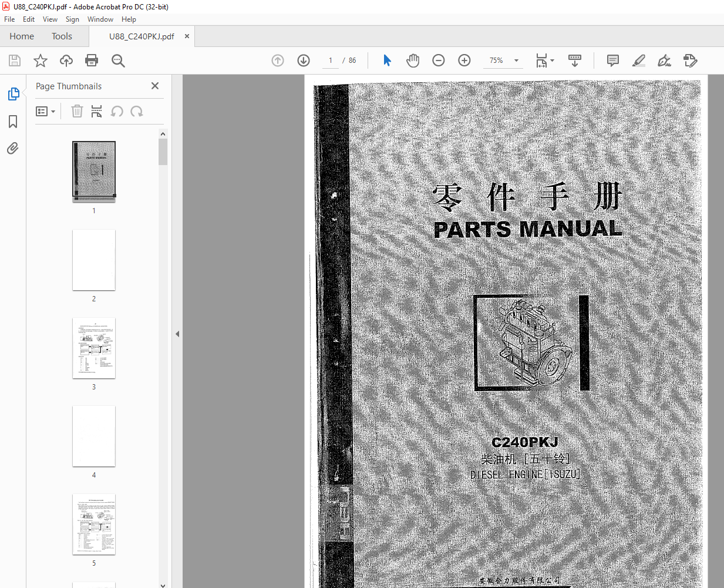This screenshot has width=724, height=588.
Task: Click the Save file icon
Action: [x=15, y=61]
